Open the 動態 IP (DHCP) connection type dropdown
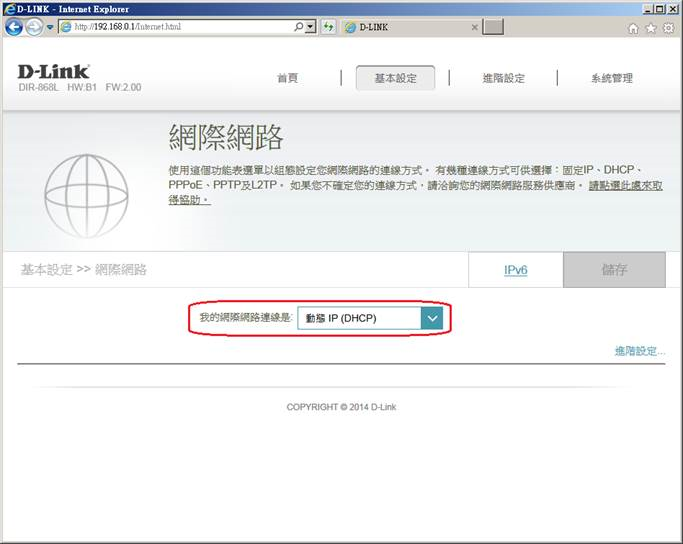 tap(370, 318)
